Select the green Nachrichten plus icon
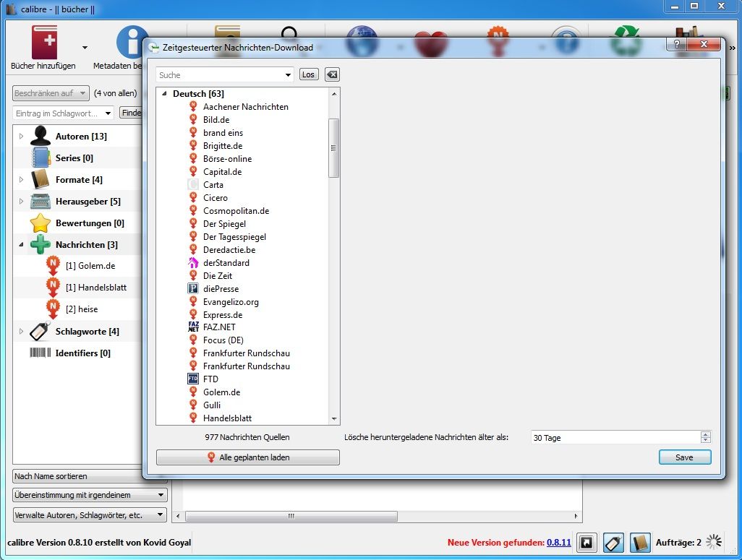This screenshot has width=742, height=560. point(40,244)
